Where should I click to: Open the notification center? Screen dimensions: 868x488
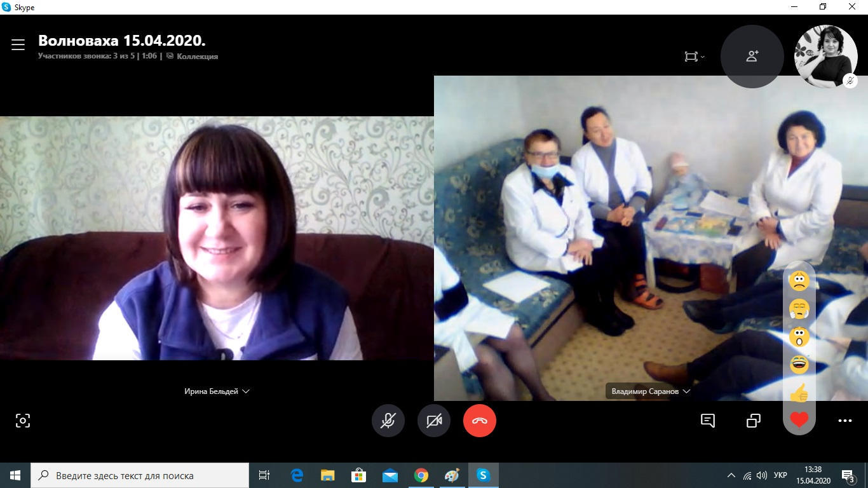pyautogui.click(x=848, y=475)
